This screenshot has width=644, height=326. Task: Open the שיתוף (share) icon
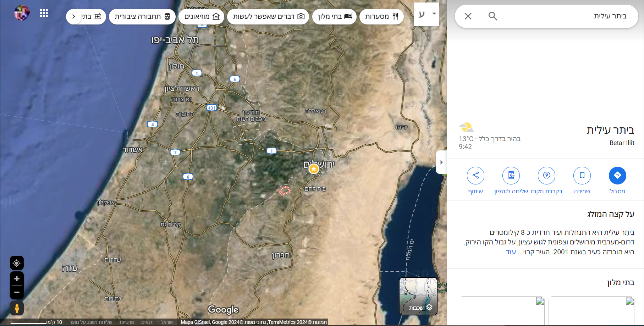(x=475, y=175)
